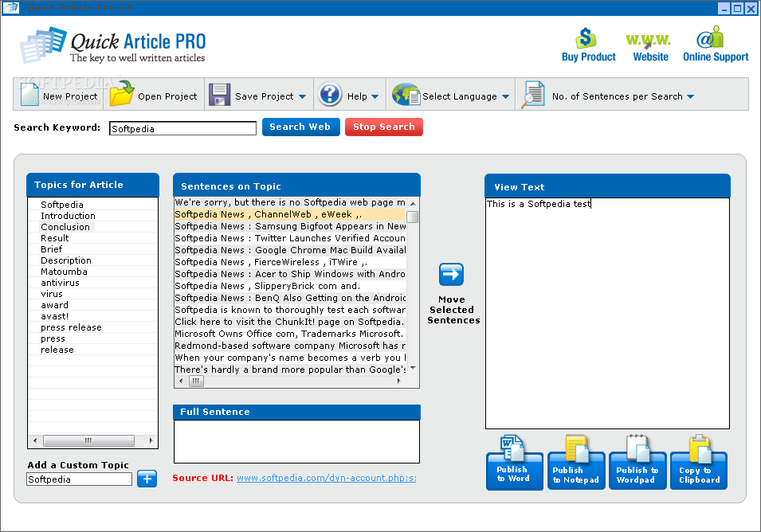Expand the Select Language dropdown arrow
This screenshot has height=532, width=761.
505,96
